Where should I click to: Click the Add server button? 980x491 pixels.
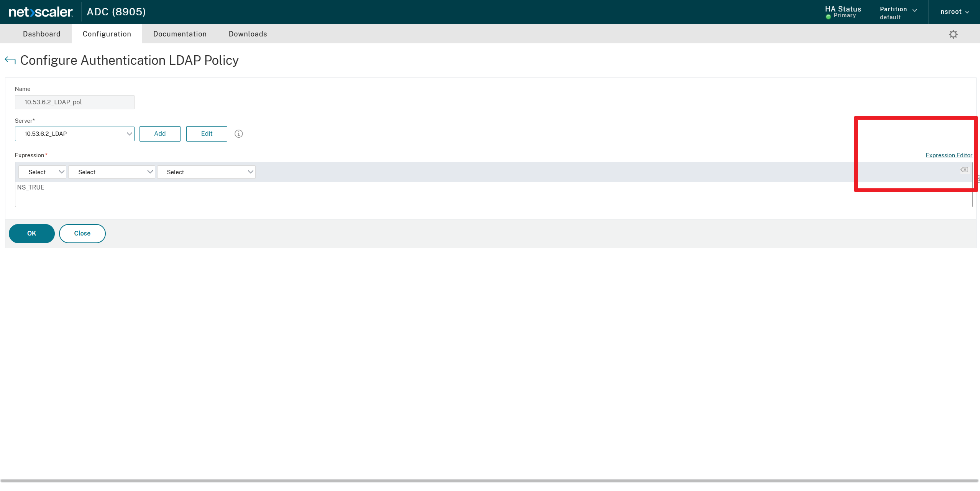160,134
